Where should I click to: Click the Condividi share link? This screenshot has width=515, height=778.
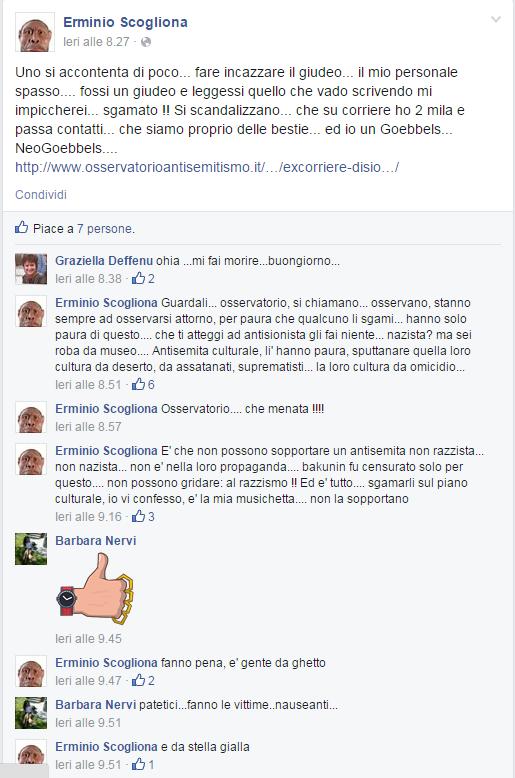[41, 194]
